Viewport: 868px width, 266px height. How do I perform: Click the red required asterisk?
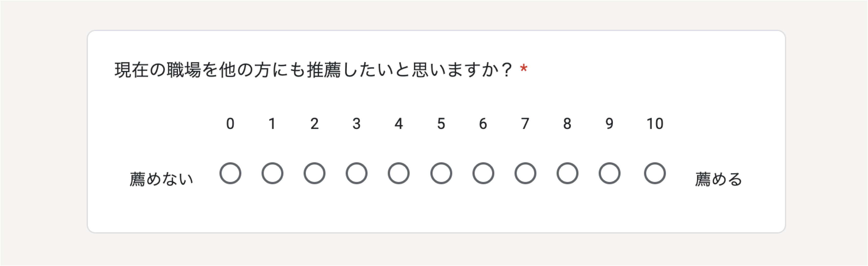tap(524, 68)
